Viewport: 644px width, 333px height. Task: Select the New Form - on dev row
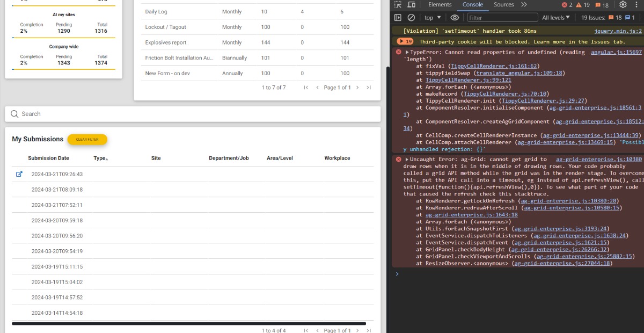(x=257, y=73)
